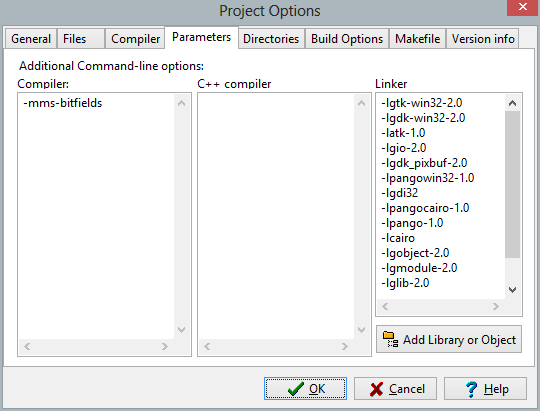This screenshot has height=411, width=540.
Task: Click the folder icon on Add Library button
Action: click(391, 339)
